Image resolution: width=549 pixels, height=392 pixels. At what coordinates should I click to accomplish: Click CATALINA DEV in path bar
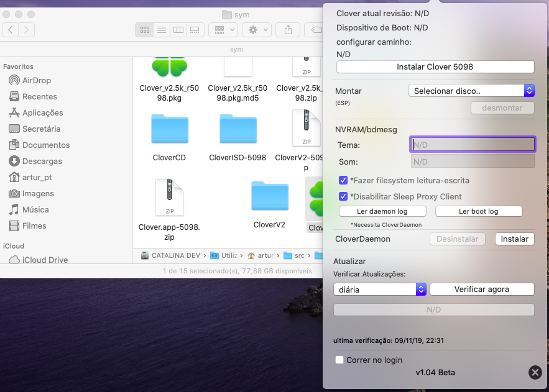click(170, 255)
